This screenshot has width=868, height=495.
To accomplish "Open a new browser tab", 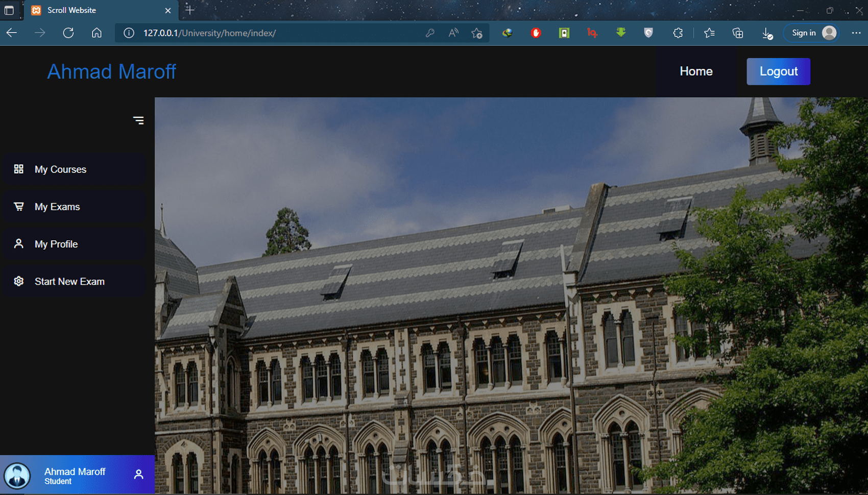I will coord(190,10).
